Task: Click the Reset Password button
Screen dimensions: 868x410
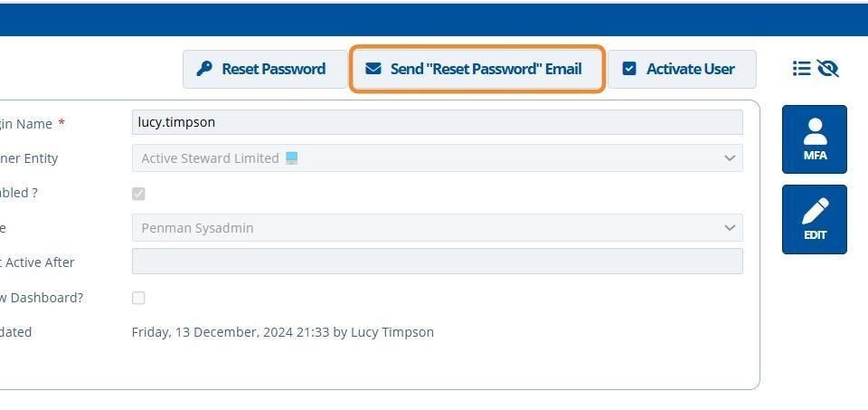Action: click(x=265, y=70)
